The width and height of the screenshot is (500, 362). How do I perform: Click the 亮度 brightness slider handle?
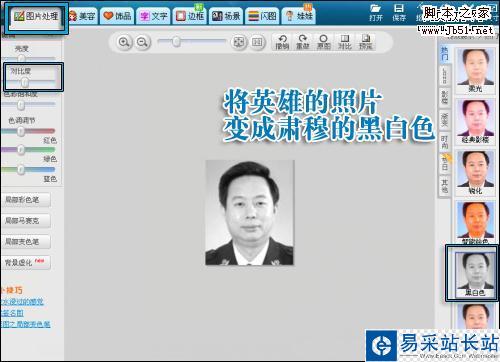pyautogui.click(x=21, y=59)
